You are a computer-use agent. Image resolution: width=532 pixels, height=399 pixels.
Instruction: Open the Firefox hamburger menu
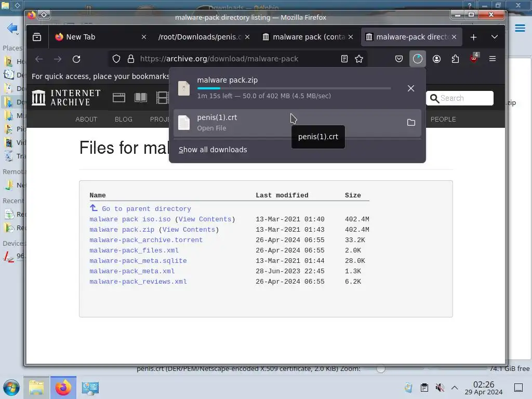click(493, 59)
